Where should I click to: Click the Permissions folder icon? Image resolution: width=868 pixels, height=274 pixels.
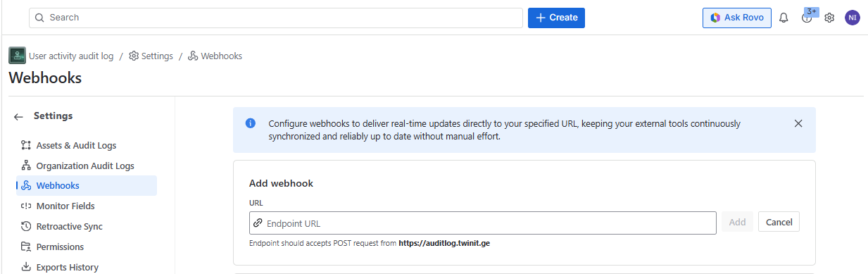click(x=26, y=247)
